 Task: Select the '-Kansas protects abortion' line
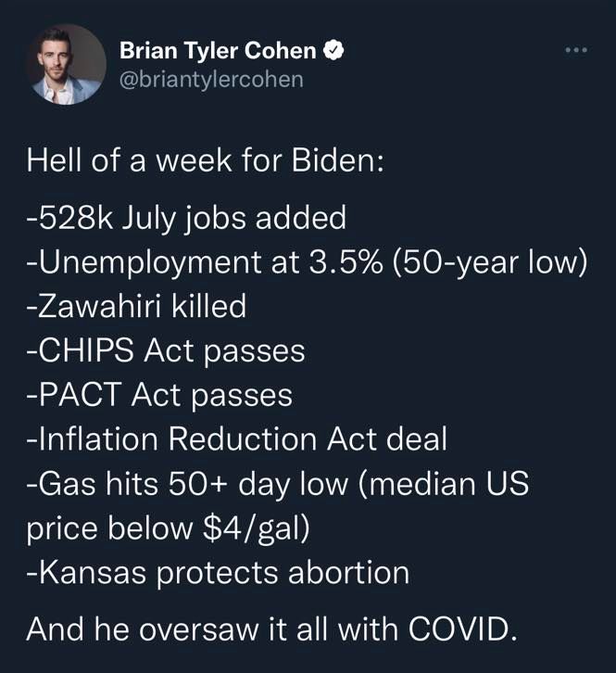[218, 574]
